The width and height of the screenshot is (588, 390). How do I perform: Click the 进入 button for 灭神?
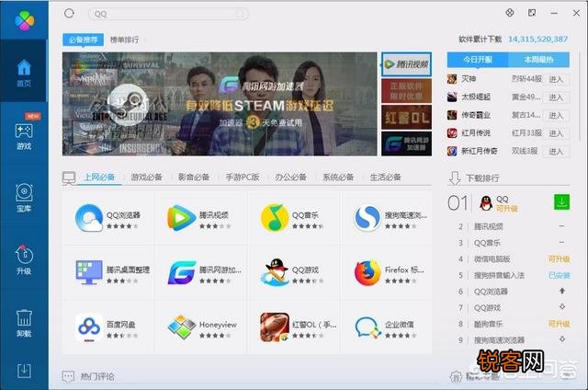556,79
